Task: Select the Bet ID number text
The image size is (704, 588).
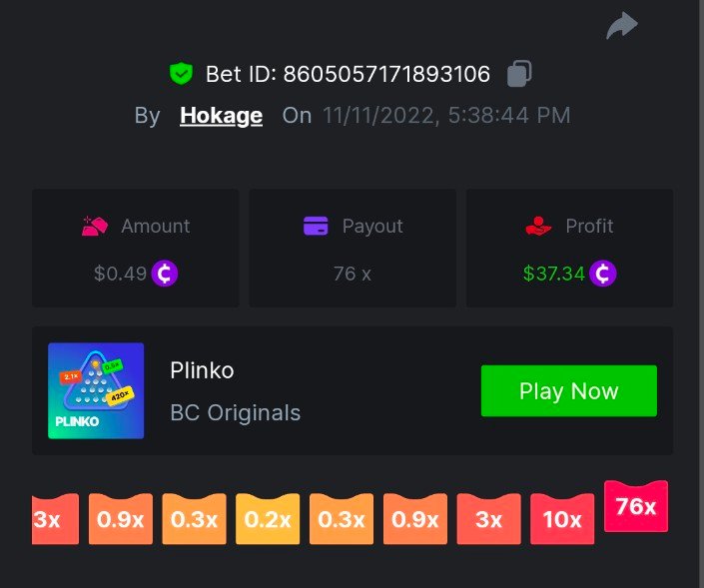Action: point(386,74)
